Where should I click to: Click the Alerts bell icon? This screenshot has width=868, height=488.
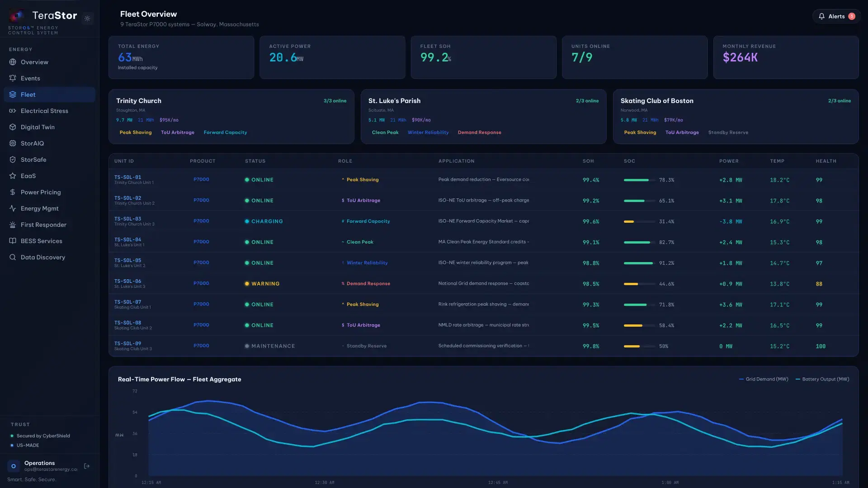click(822, 16)
